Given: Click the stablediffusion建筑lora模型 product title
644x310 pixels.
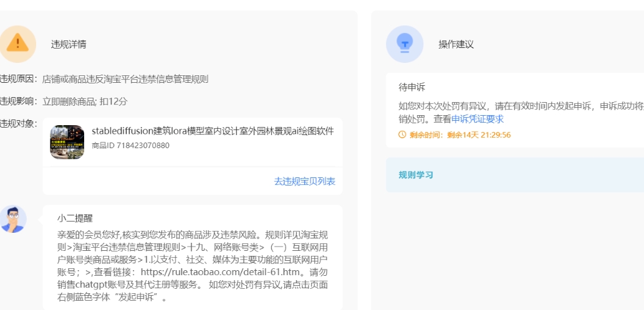Looking at the screenshot, I should [x=213, y=131].
